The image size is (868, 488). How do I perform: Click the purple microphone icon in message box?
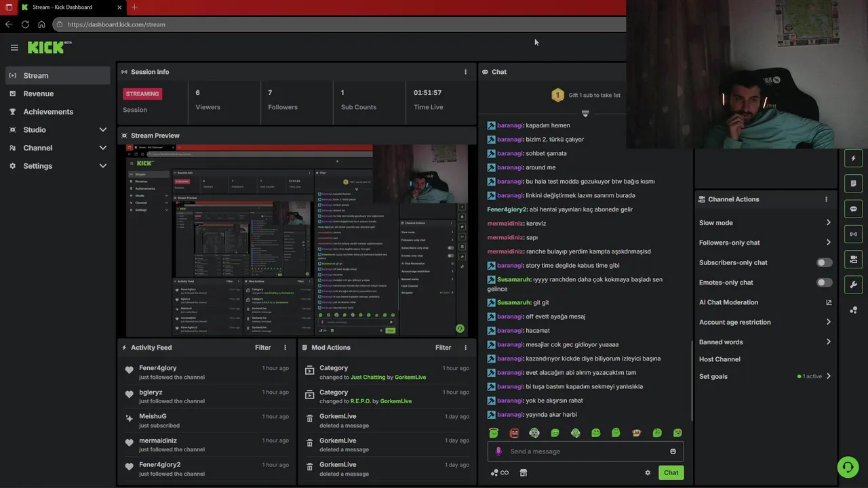click(498, 451)
